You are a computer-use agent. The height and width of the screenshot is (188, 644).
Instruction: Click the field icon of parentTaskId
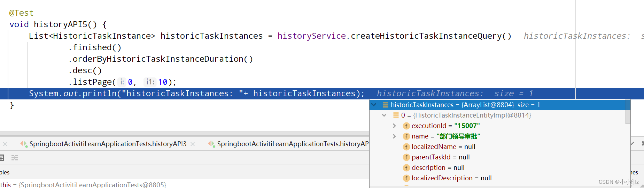coord(406,157)
